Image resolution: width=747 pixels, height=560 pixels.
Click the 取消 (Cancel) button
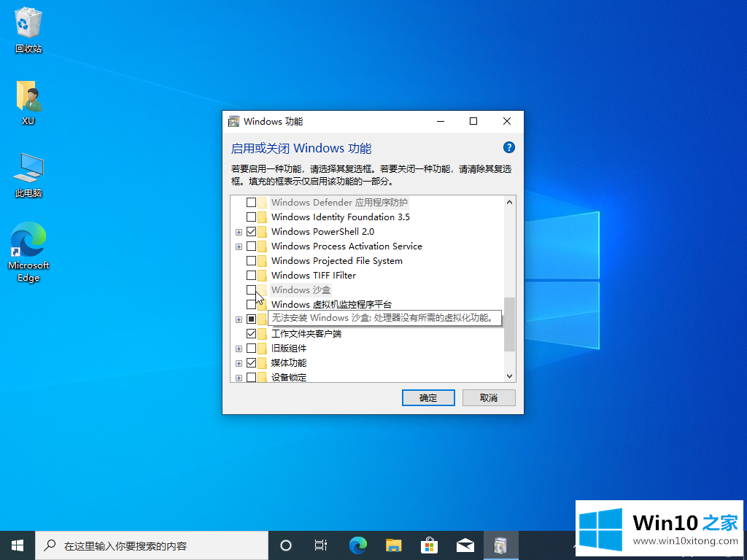pyautogui.click(x=489, y=398)
